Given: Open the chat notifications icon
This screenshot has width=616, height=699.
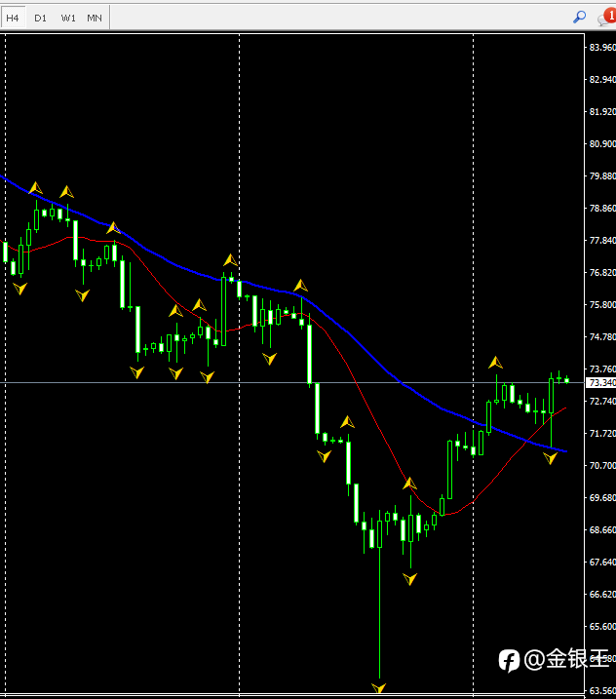Looking at the screenshot, I should [607, 17].
